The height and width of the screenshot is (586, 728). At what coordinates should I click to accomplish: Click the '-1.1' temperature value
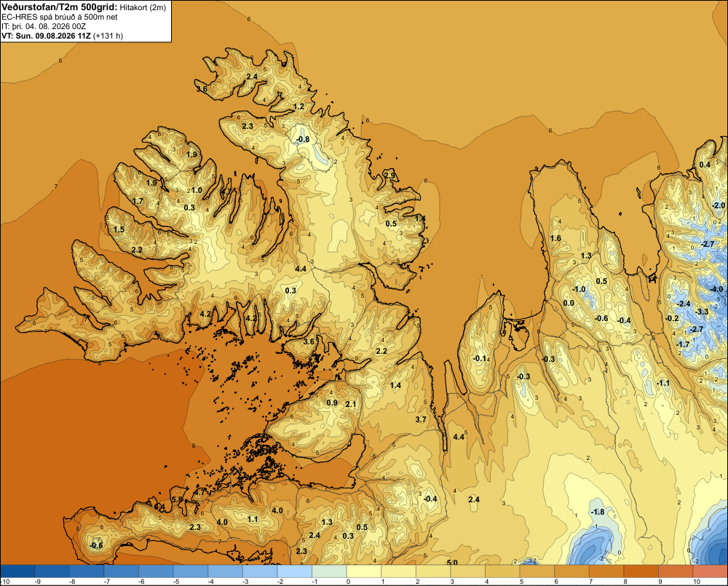pyautogui.click(x=663, y=383)
